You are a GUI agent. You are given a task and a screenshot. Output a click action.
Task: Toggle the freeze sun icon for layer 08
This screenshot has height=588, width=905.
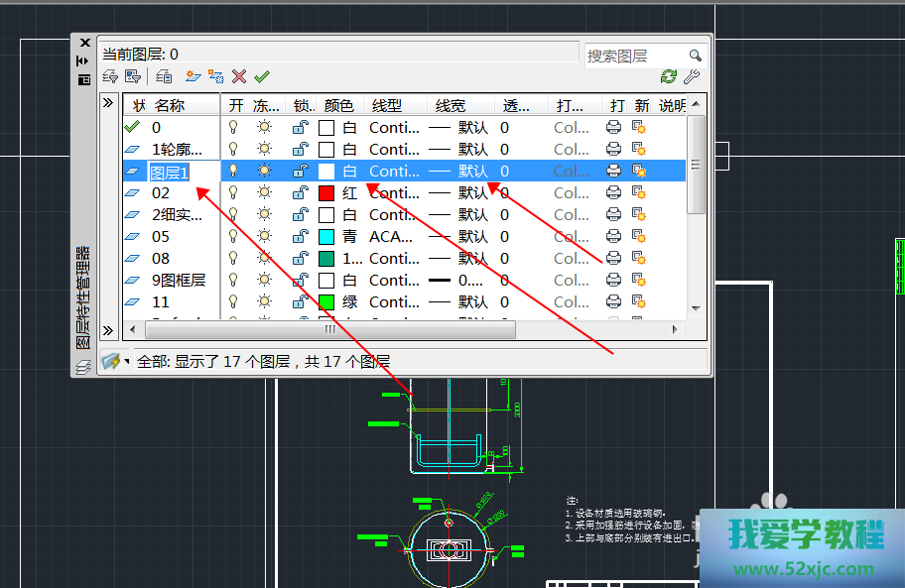point(264,259)
